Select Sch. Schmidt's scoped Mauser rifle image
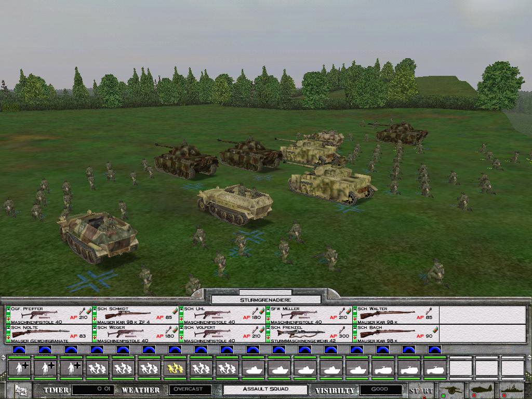This screenshot has width=532, height=399. point(127,315)
